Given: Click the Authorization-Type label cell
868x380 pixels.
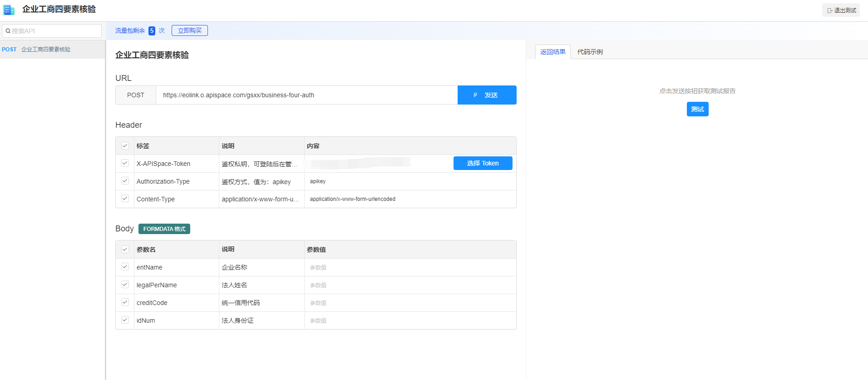Looking at the screenshot, I should click(x=177, y=181).
